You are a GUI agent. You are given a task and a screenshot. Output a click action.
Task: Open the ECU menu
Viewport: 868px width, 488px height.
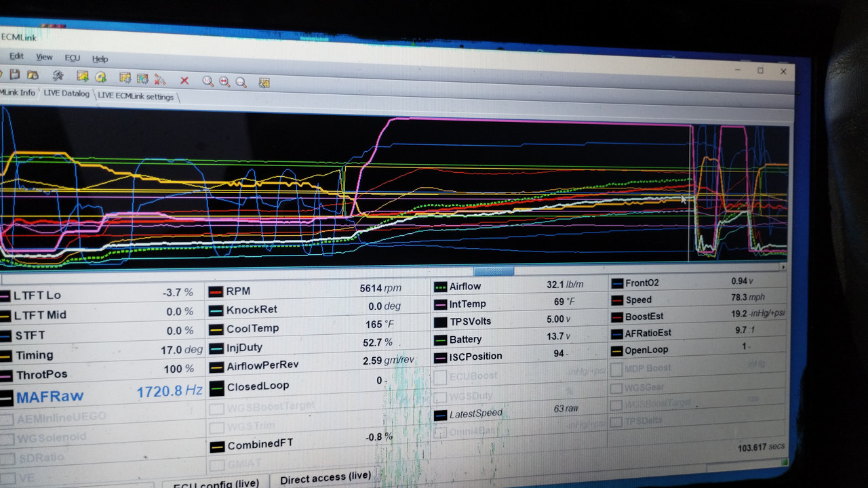pyautogui.click(x=72, y=58)
